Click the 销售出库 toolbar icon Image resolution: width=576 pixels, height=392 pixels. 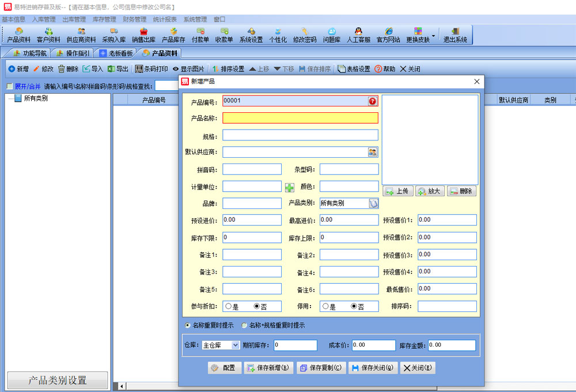tap(143, 35)
